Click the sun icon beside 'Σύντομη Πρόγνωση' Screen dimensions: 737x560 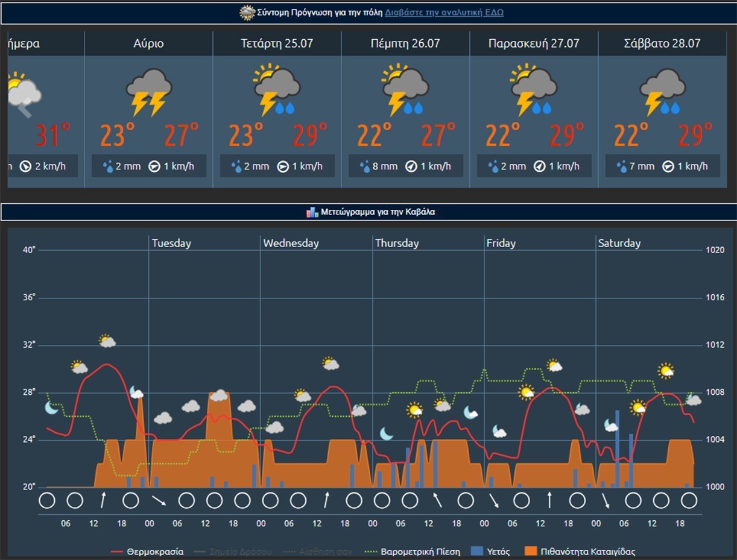[x=247, y=13]
